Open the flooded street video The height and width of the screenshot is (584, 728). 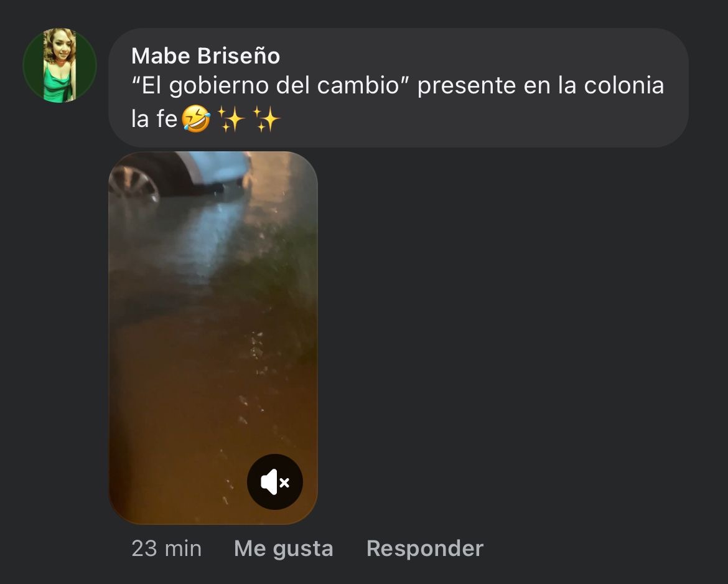213,338
